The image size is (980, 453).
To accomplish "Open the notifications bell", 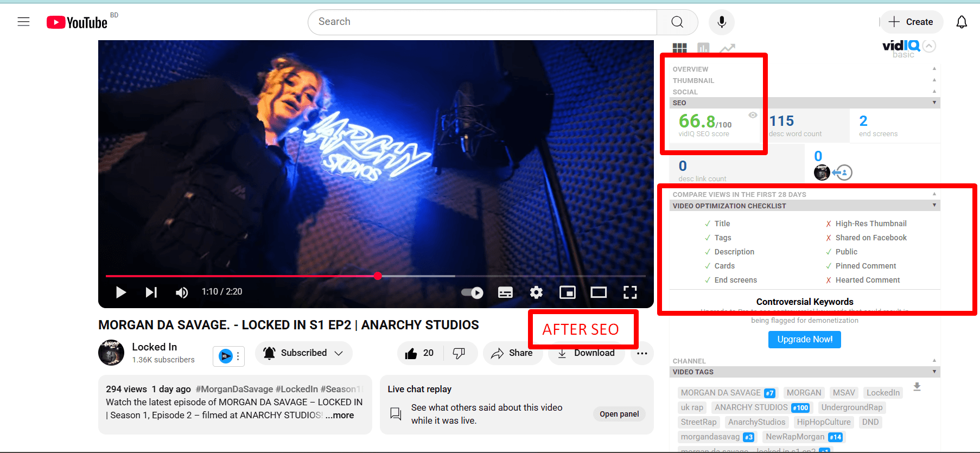I will click(x=962, y=22).
